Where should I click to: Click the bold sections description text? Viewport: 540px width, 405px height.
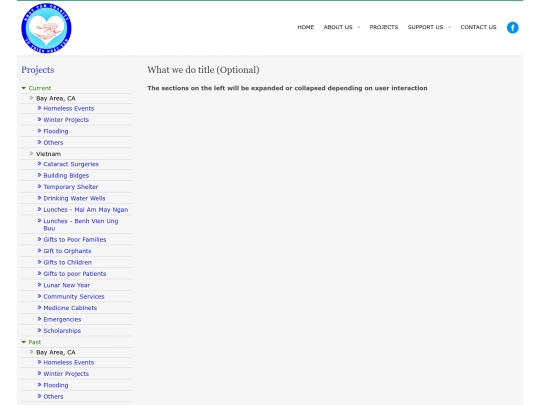pos(287,88)
